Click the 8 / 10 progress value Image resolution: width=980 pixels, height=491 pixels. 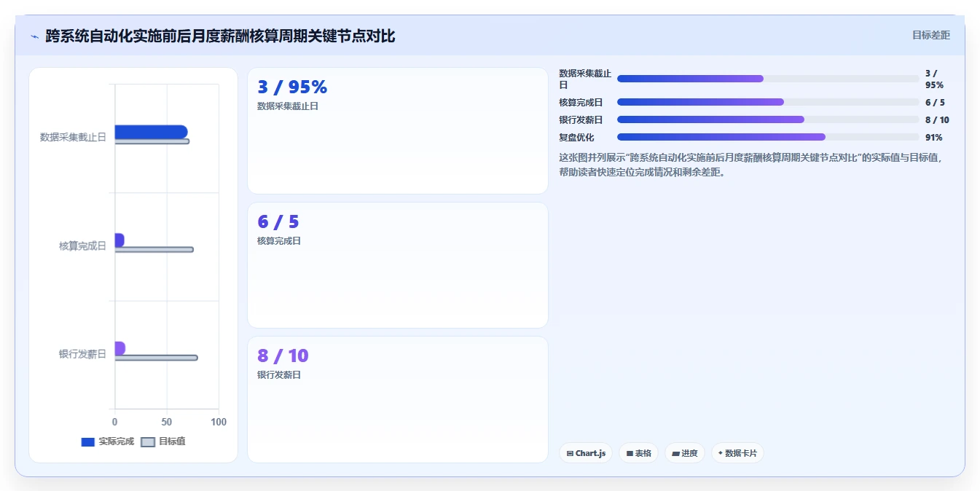click(x=937, y=119)
